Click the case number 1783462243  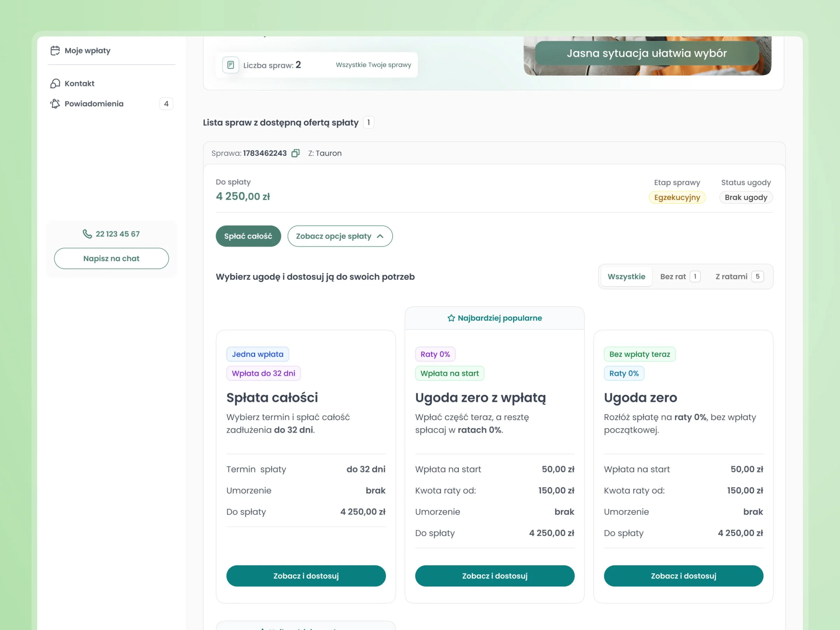265,153
